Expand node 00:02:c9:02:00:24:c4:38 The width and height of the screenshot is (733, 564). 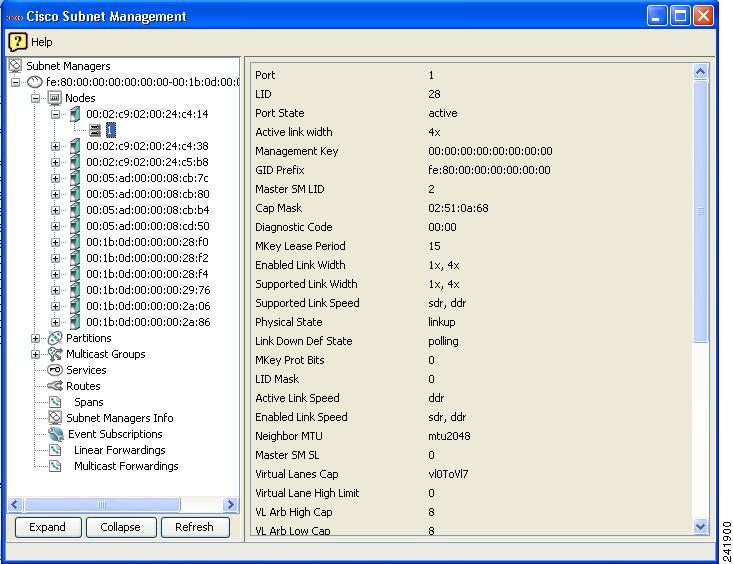[55, 146]
